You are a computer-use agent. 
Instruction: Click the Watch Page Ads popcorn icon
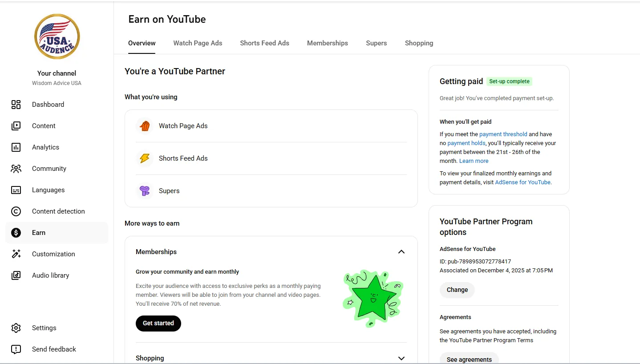pos(145,126)
